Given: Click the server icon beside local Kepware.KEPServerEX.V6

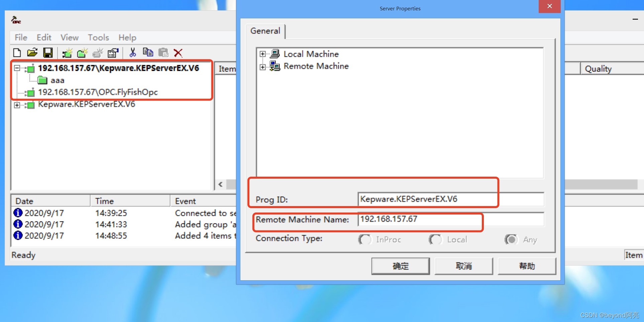Looking at the screenshot, I should pyautogui.click(x=30, y=105).
